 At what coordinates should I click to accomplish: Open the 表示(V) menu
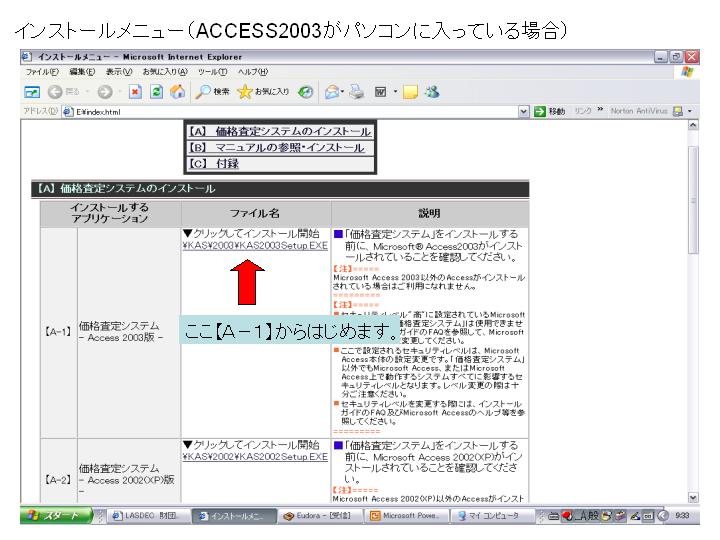pyautogui.click(x=119, y=72)
